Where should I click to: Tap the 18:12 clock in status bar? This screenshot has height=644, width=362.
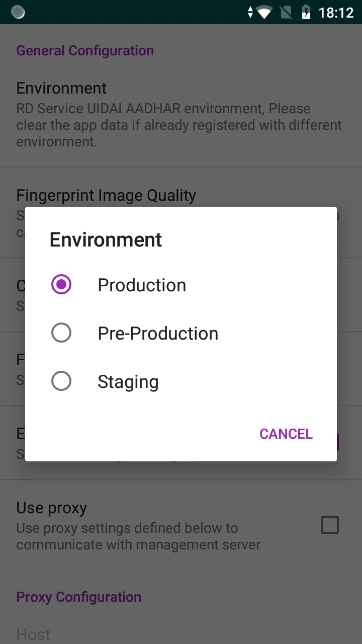point(336,12)
